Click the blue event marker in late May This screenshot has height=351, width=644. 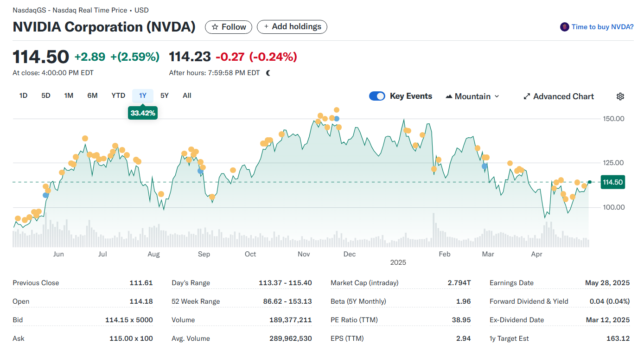(45, 195)
